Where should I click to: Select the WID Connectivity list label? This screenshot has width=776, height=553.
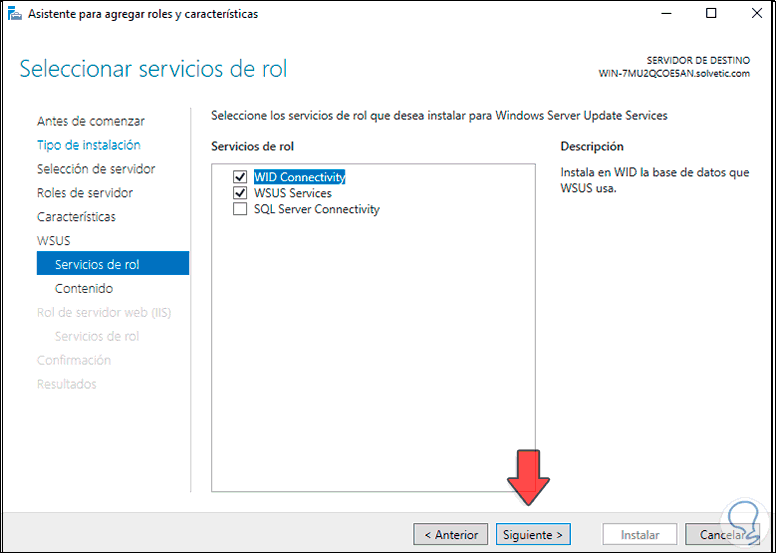click(x=299, y=177)
